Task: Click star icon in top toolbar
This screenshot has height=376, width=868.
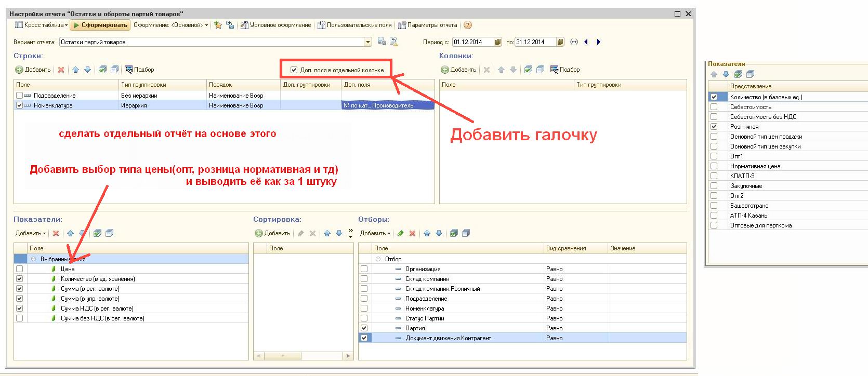Action: coord(218,25)
